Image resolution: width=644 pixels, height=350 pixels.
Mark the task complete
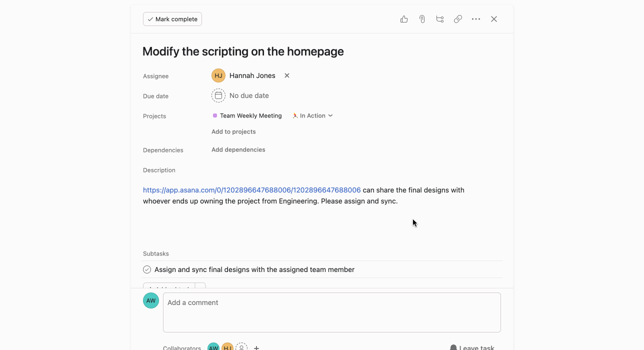(x=172, y=18)
